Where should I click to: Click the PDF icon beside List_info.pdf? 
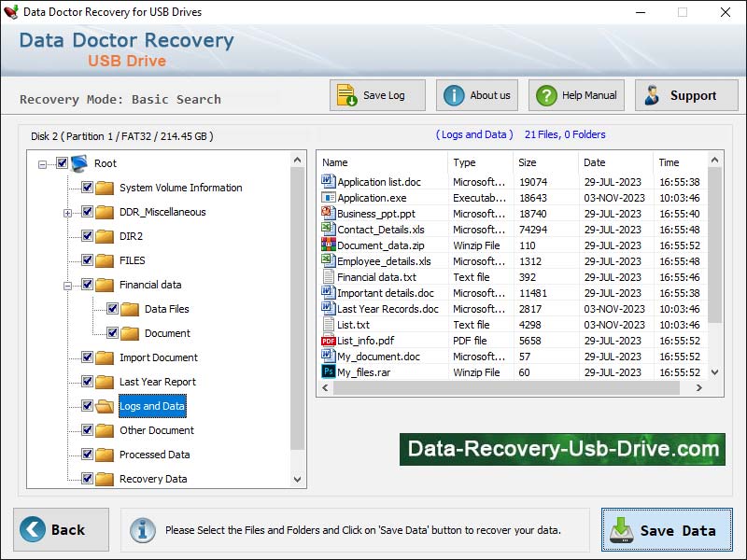329,340
